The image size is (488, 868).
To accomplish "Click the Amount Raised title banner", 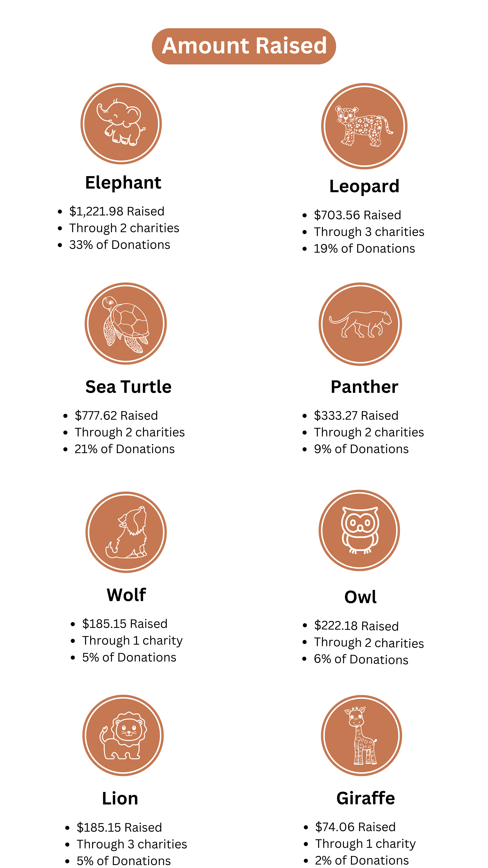I will click(244, 46).
